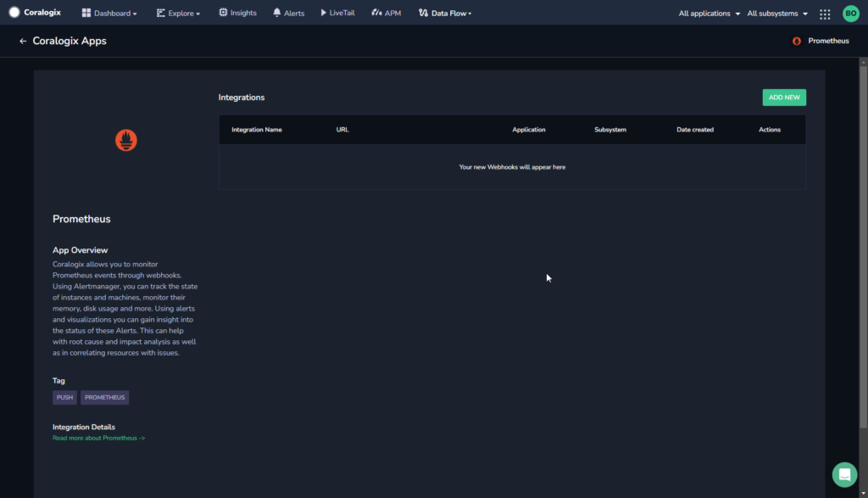The width and height of the screenshot is (868, 498).
Task: Click ADD NEW integration button
Action: click(x=784, y=98)
